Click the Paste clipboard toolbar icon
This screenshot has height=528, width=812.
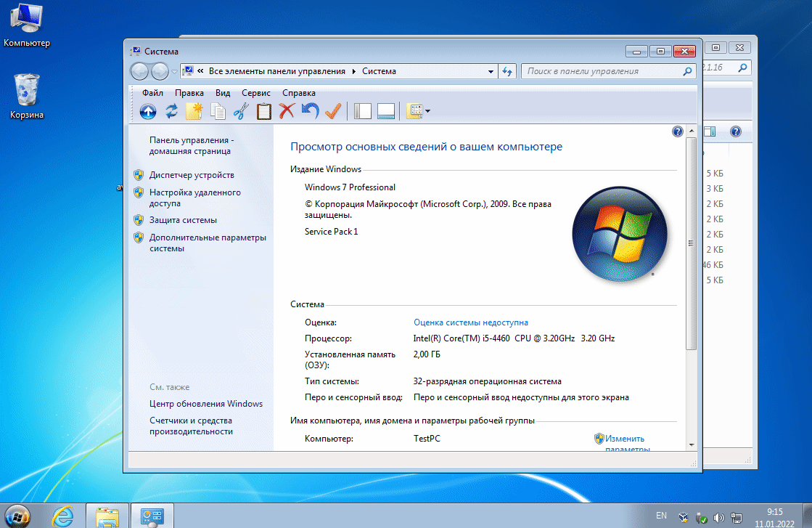264,111
